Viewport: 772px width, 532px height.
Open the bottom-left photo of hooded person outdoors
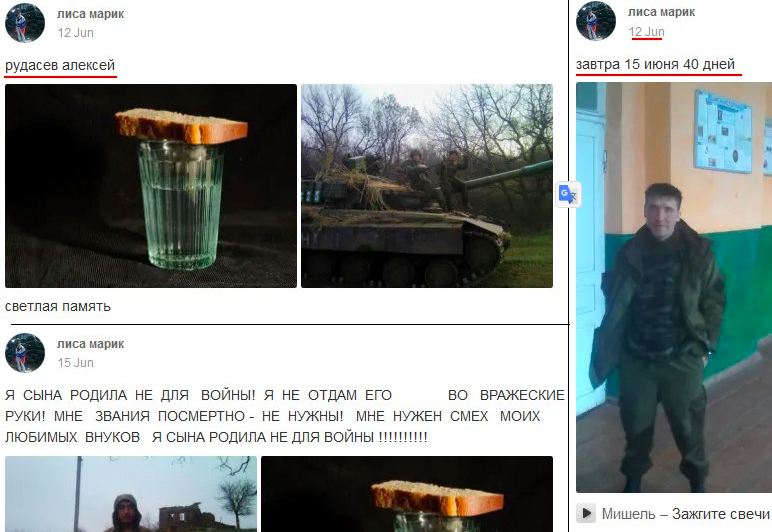pos(131,494)
